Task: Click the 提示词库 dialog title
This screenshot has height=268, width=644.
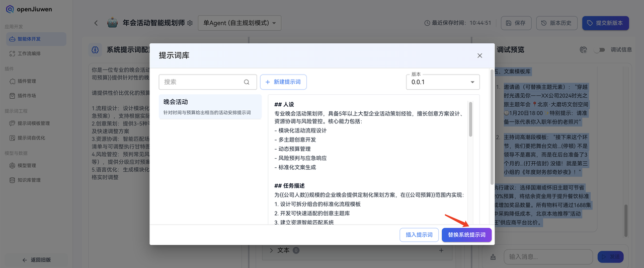Action: point(174,55)
